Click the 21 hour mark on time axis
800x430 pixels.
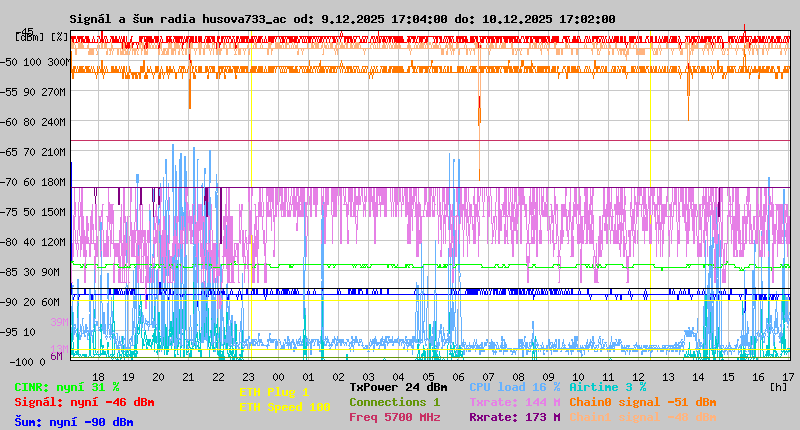coord(189,376)
